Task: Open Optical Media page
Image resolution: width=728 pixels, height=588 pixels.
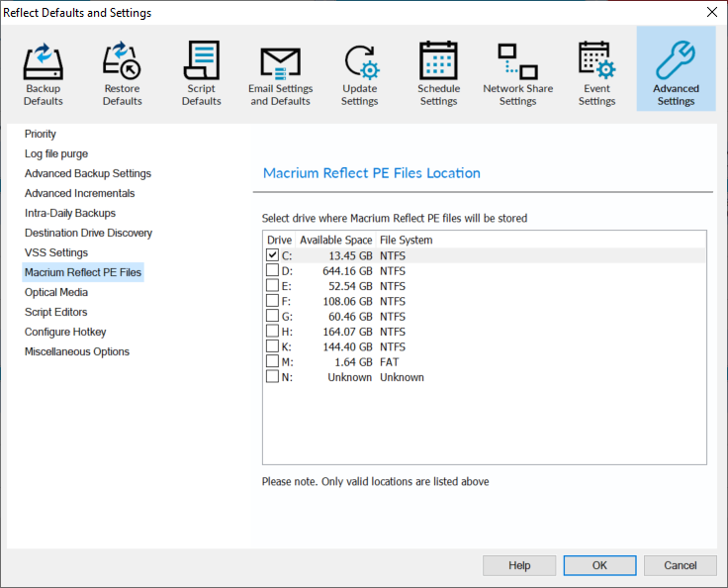Action: tap(56, 292)
